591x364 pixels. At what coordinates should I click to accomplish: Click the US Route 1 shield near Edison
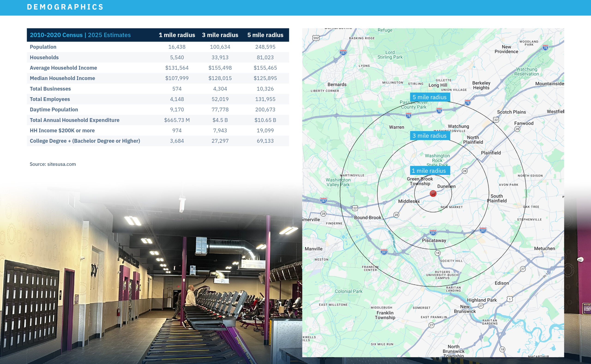coord(510,299)
